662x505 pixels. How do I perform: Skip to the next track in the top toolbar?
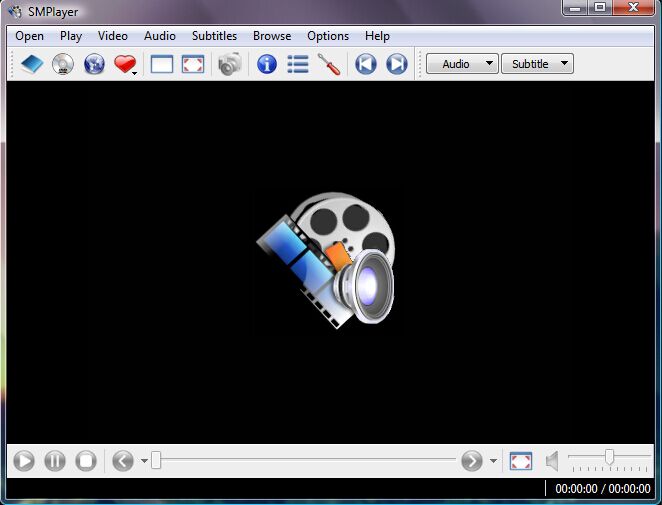pyautogui.click(x=397, y=65)
